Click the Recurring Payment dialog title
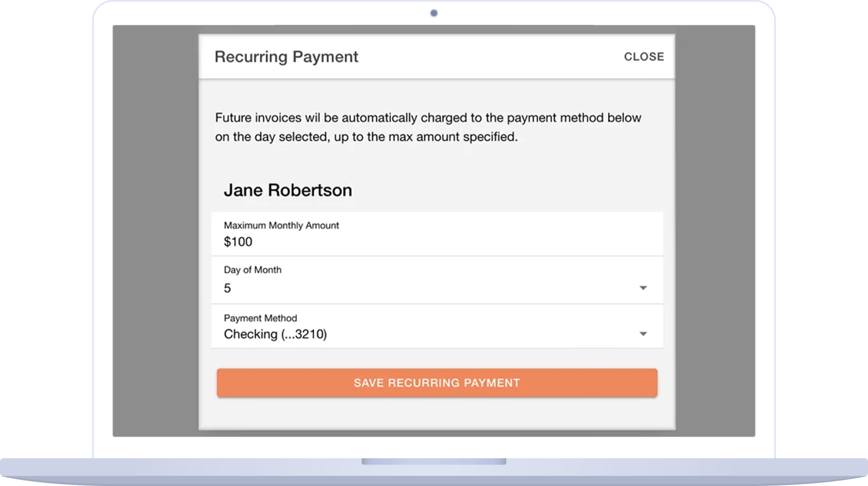Screen dimensions: 868x486 [x=286, y=57]
